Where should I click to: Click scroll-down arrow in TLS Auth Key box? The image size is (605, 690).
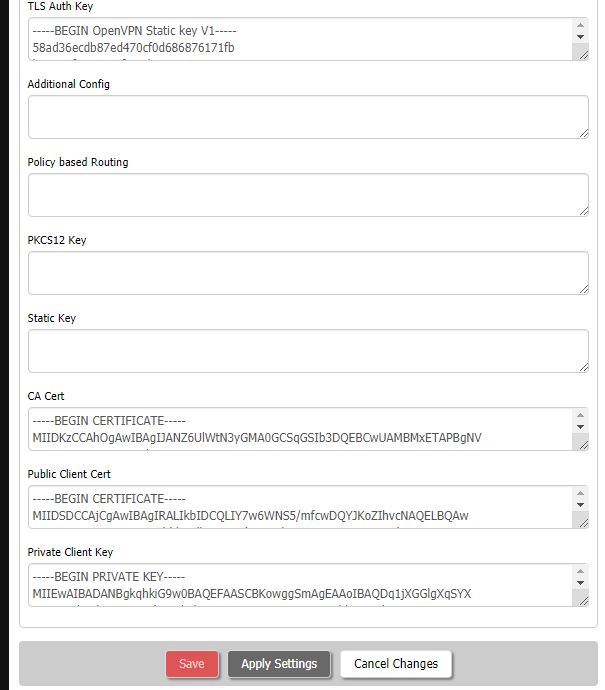[x=580, y=37]
